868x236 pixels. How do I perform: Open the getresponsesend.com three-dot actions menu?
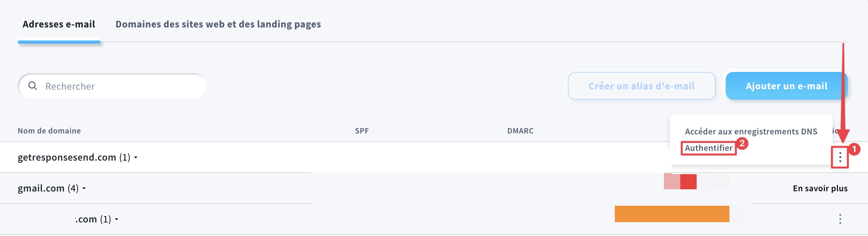840,157
